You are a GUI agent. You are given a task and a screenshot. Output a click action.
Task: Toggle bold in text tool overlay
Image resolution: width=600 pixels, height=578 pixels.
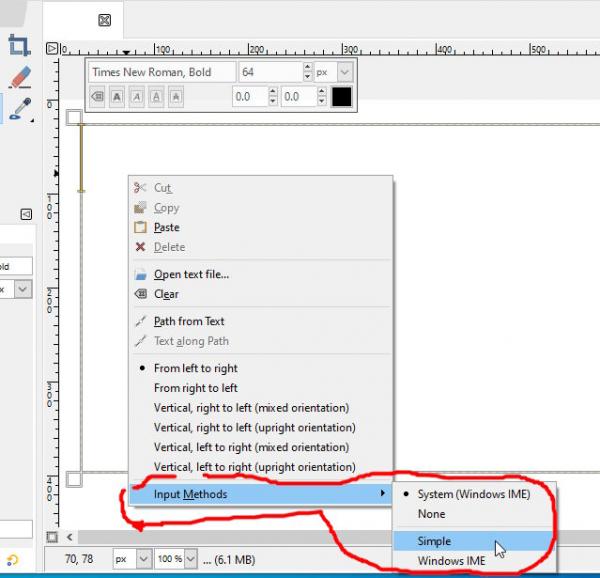click(x=117, y=96)
